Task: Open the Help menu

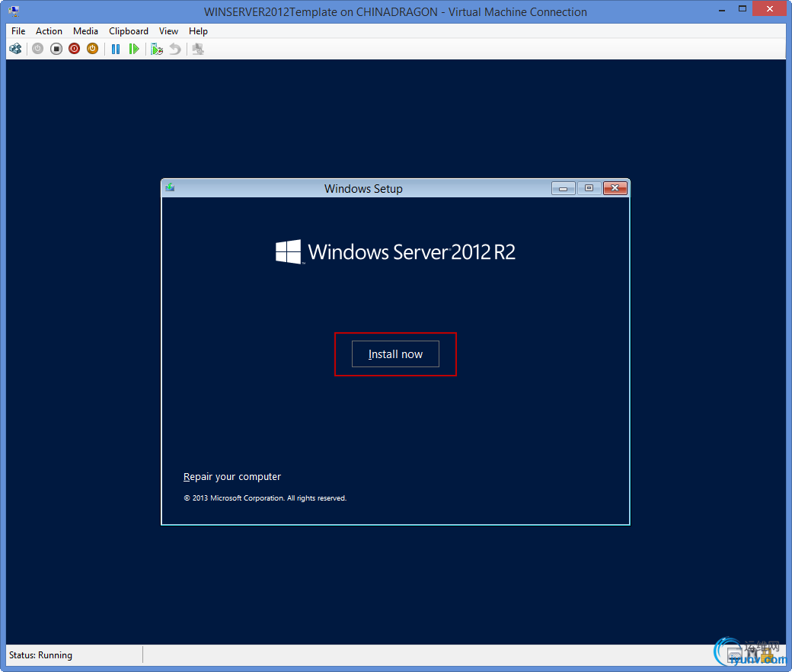Action: (x=198, y=31)
